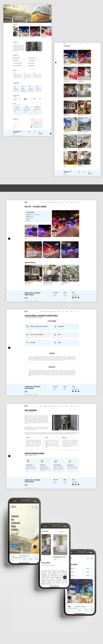This screenshot has width=103, height=644.
Task: Select MEBEL tag on the right phone
Action: pos(88,576)
